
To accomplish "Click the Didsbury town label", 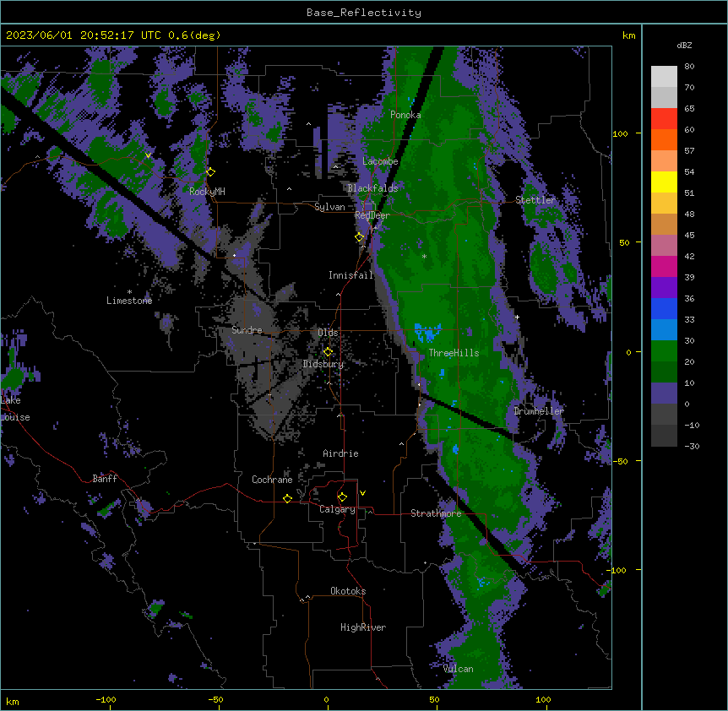I will pyautogui.click(x=323, y=364).
